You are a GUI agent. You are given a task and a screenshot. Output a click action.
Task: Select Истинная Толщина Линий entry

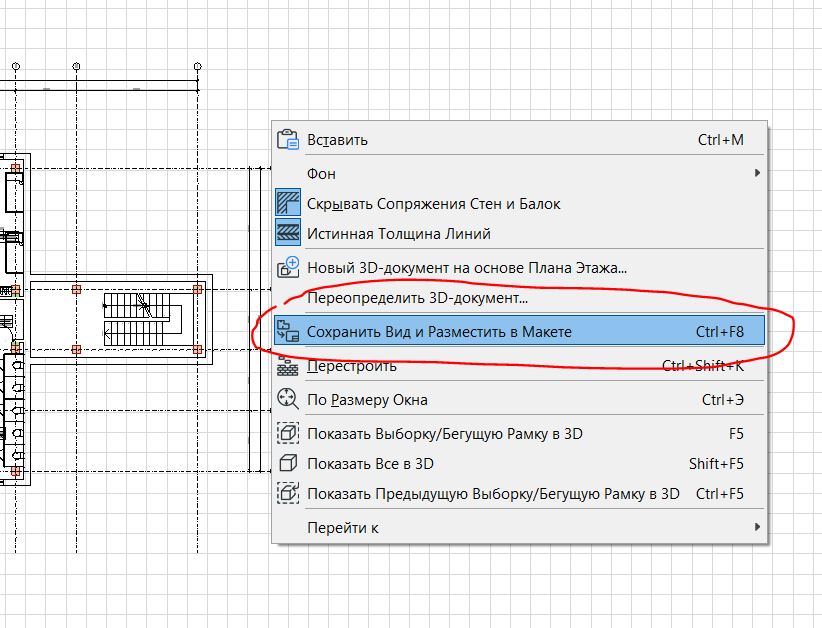pyautogui.click(x=519, y=233)
